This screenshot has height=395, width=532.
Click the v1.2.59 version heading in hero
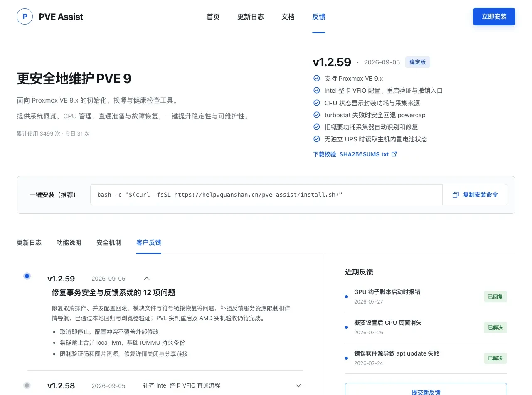coord(332,62)
